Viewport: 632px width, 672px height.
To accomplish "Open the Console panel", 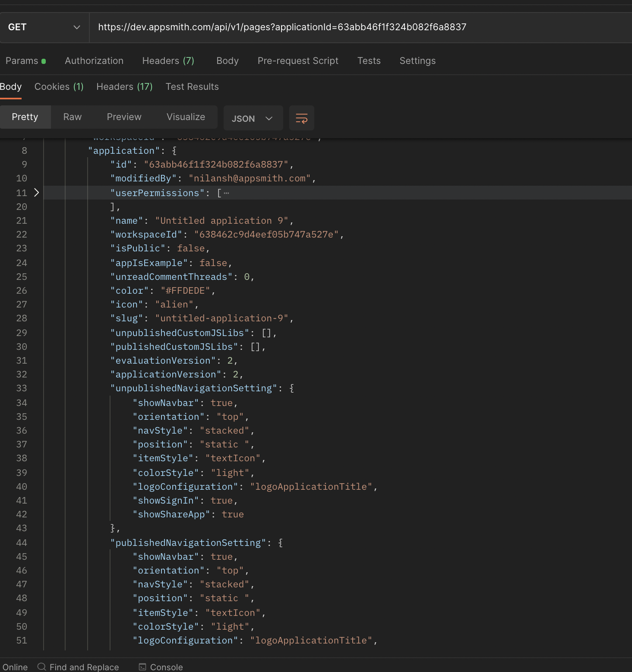I will (167, 667).
